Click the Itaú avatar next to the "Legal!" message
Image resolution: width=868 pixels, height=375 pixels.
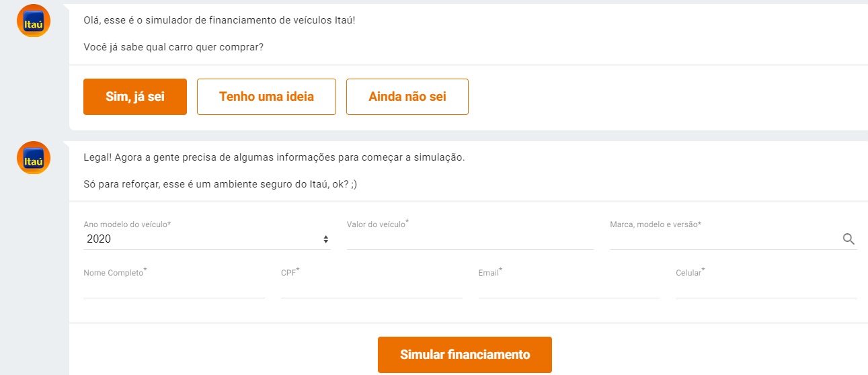pos(33,158)
